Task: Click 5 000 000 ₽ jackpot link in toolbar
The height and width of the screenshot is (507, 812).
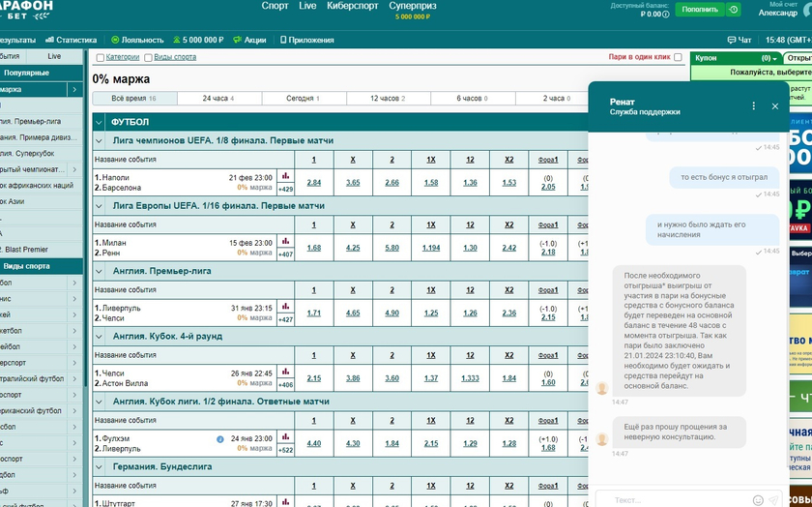Action: click(198, 40)
